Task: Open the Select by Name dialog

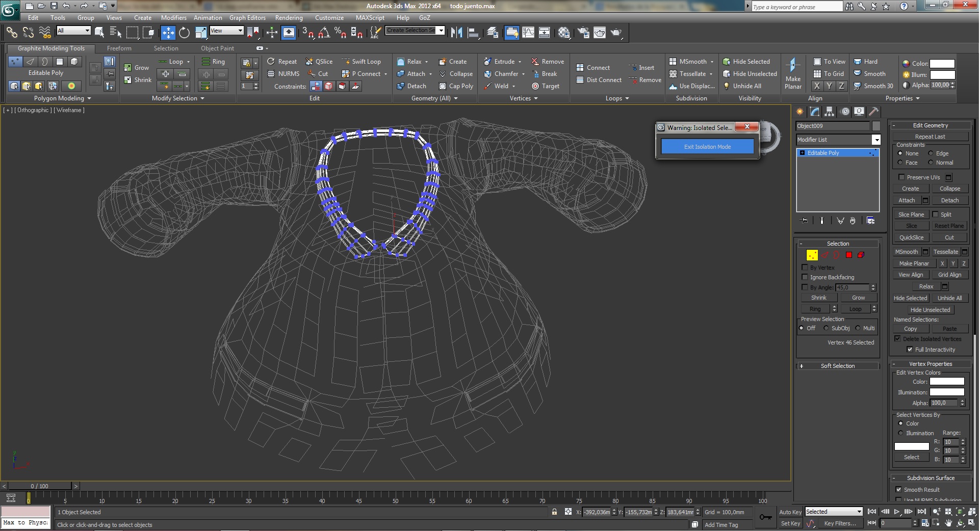Action: pyautogui.click(x=116, y=33)
